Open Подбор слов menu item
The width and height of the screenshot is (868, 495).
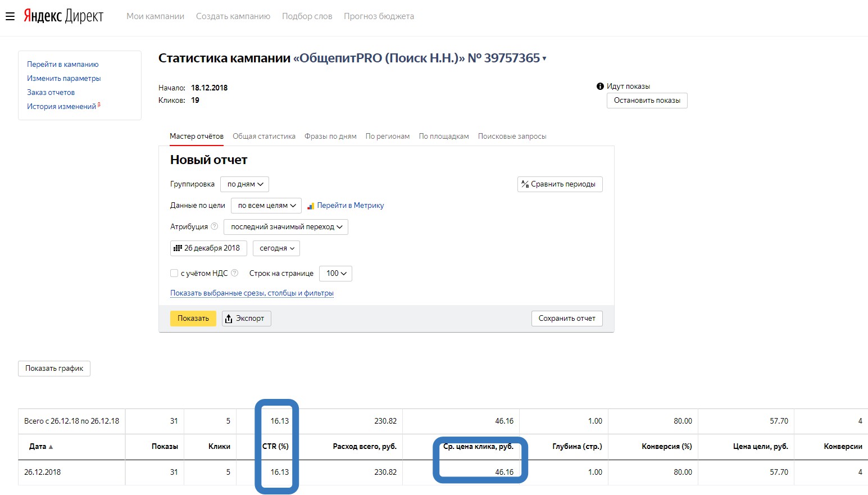pyautogui.click(x=307, y=16)
